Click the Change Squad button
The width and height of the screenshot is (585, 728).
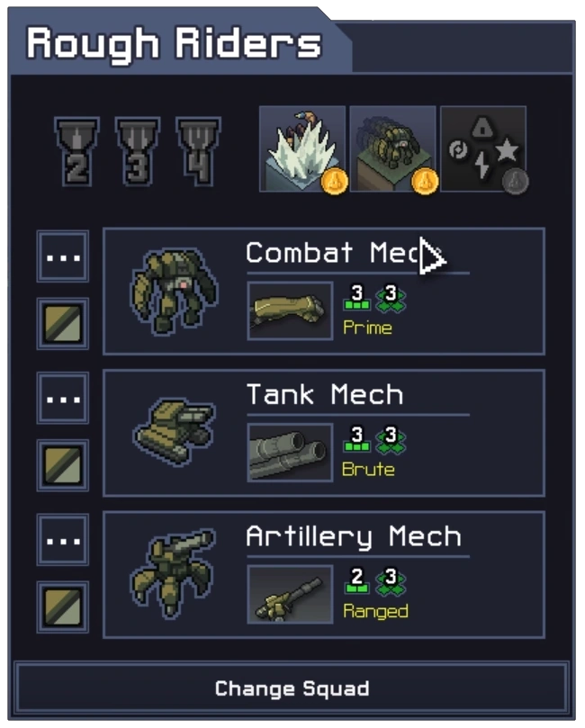tap(292, 688)
